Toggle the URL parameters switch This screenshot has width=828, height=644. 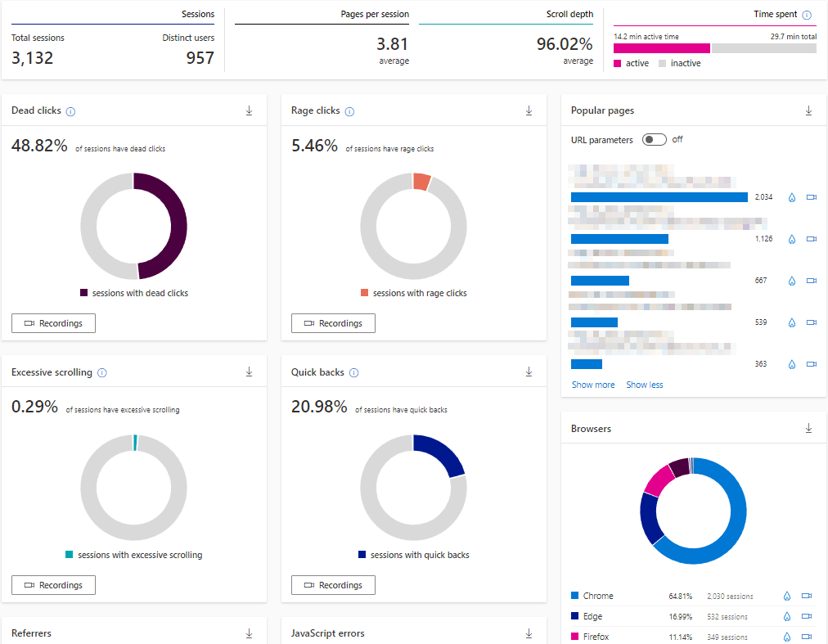click(x=655, y=140)
